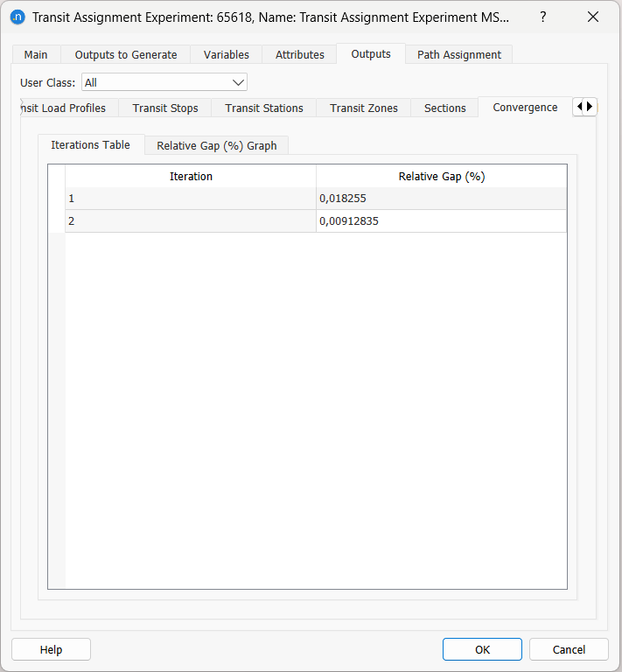The height and width of the screenshot is (672, 622).
Task: Select the Attributes tab
Action: click(300, 54)
